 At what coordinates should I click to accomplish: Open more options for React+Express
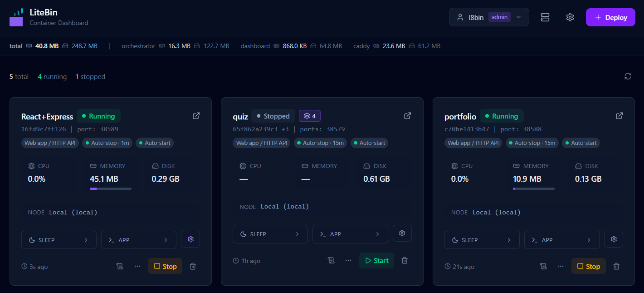(137, 266)
